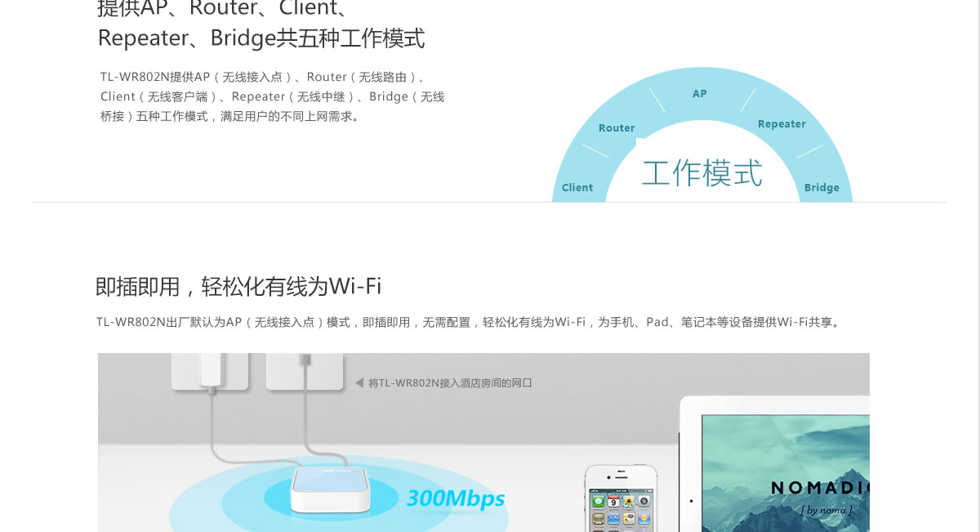Screen dimensions: 980x532
Task: Select the Repeater segment in the diagram
Action: 782,124
